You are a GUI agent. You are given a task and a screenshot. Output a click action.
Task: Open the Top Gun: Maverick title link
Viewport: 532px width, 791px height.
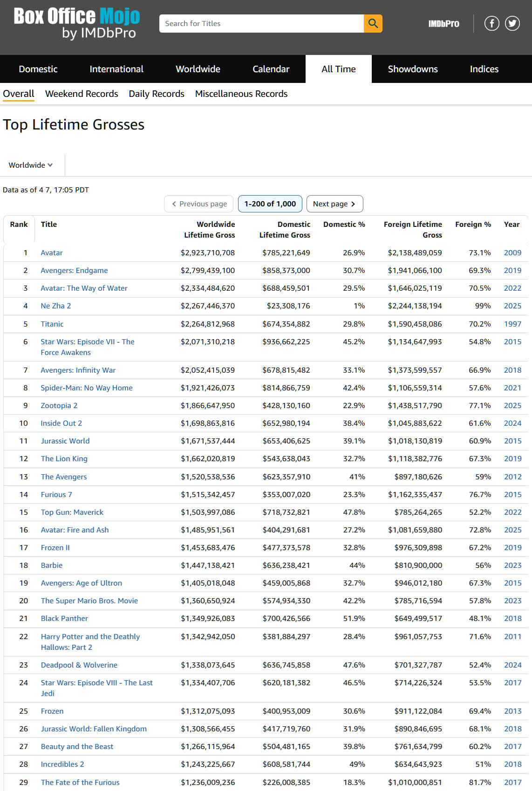72,512
